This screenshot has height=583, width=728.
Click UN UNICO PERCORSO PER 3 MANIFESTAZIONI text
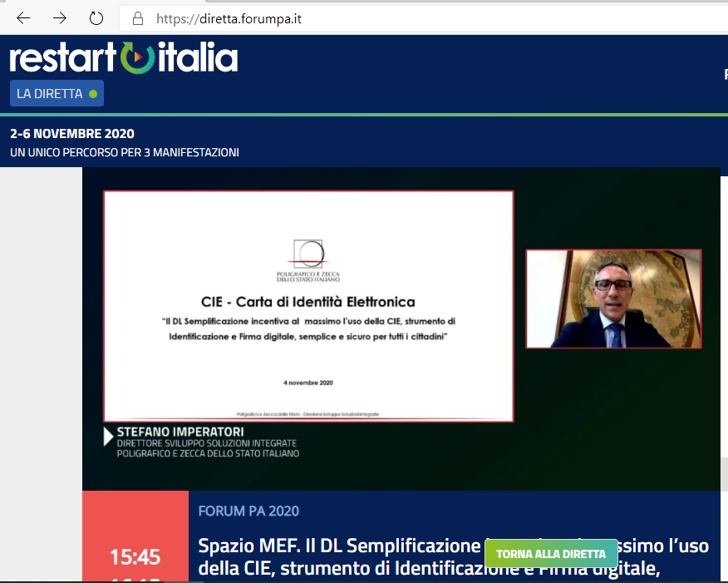pos(123,152)
